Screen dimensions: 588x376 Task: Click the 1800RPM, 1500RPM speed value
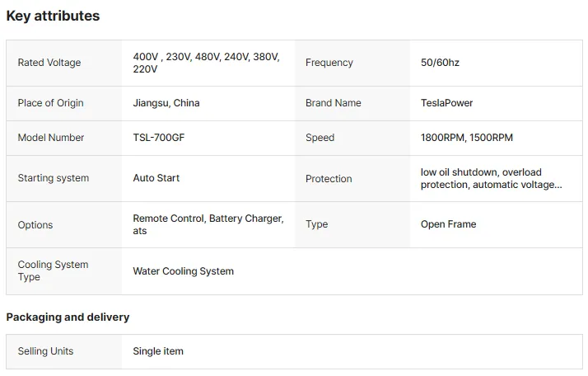pyautogui.click(x=466, y=138)
